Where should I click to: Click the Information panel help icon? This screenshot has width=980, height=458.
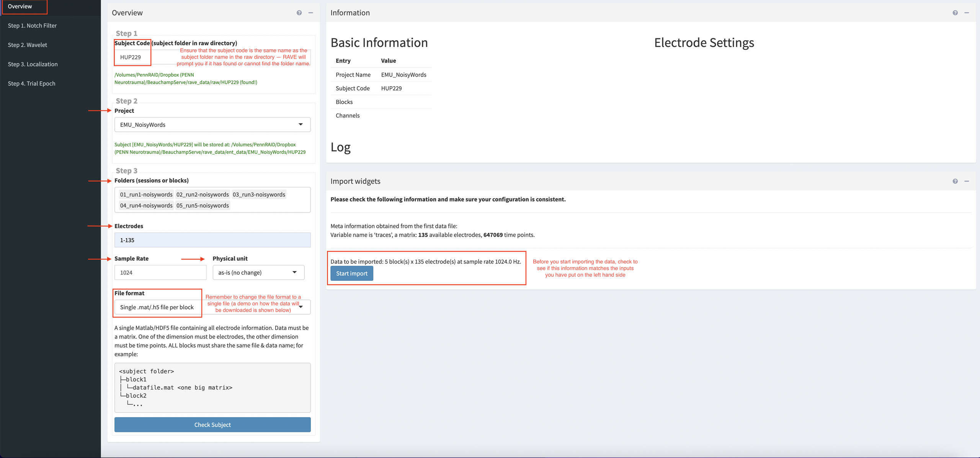pyautogui.click(x=955, y=13)
